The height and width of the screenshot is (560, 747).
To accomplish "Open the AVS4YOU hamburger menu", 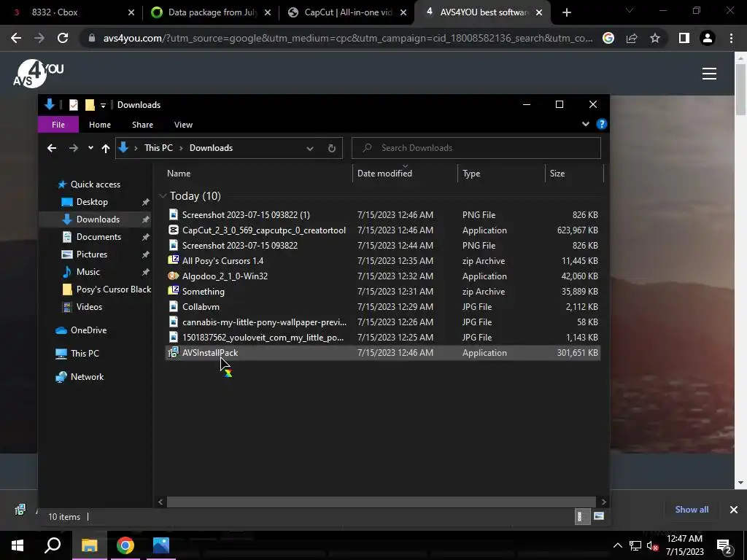I will (709, 74).
